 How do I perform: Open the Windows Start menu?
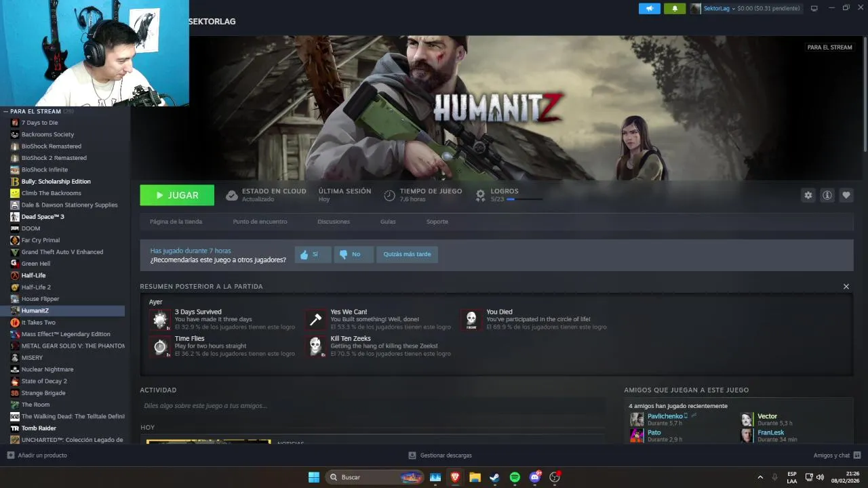click(x=314, y=477)
